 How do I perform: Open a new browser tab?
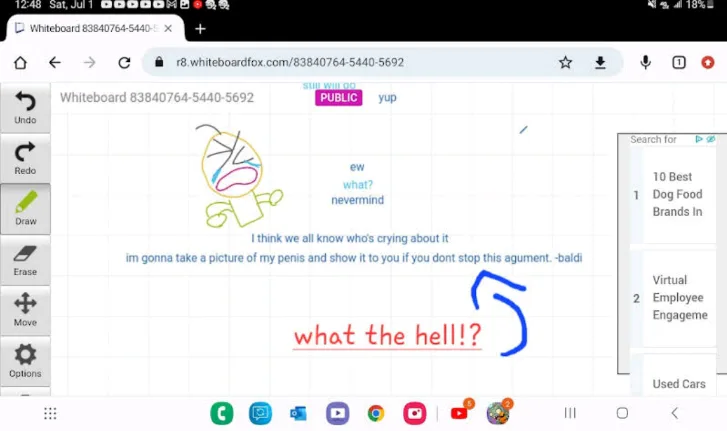tap(200, 29)
